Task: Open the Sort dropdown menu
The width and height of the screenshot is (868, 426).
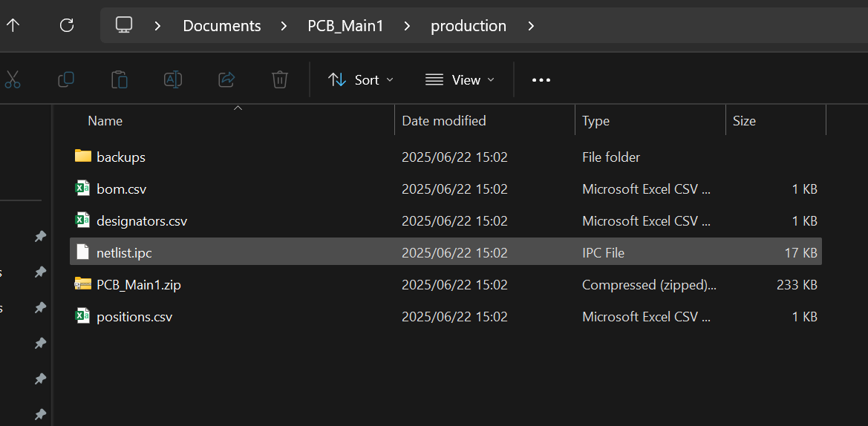Action: (x=361, y=79)
